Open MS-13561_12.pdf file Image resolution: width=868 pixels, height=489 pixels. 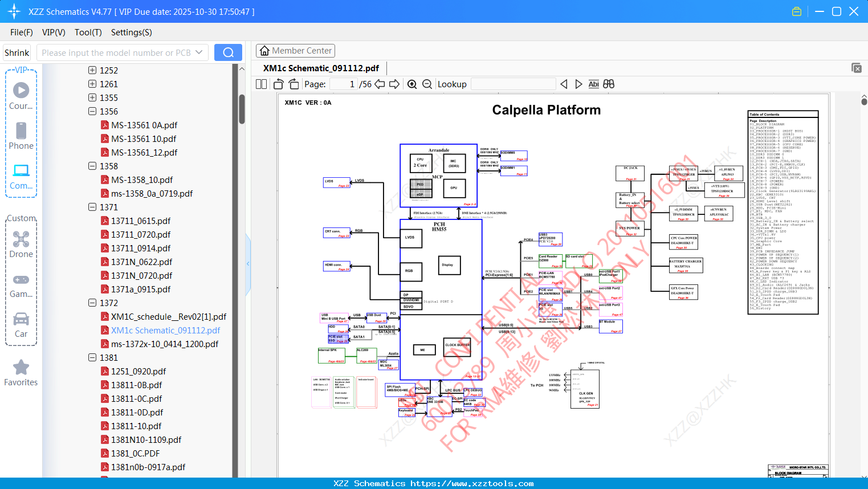[144, 152]
